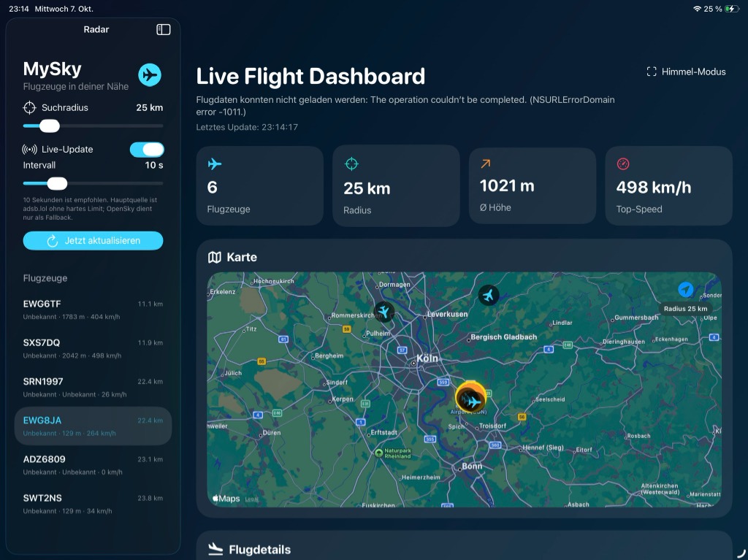Click the takeoff icon beside Flugdetails
Screen dimensions: 748x560
click(215, 549)
